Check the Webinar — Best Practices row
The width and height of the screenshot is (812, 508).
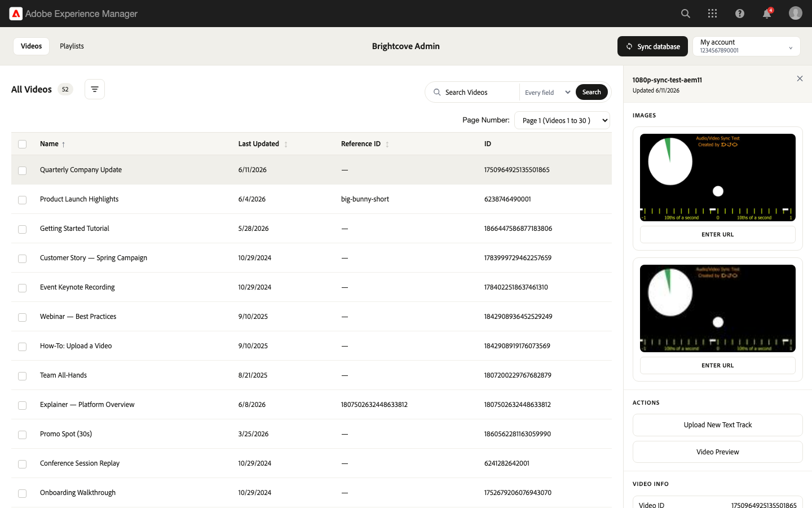point(23,317)
